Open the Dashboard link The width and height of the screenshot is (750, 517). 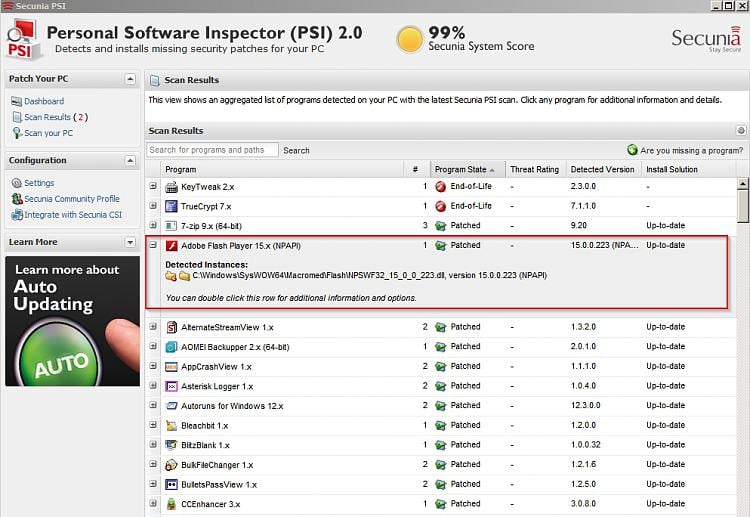(x=44, y=101)
